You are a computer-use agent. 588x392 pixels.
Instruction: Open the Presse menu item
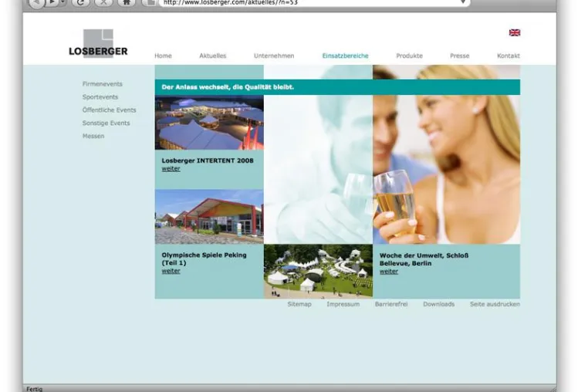tap(460, 56)
